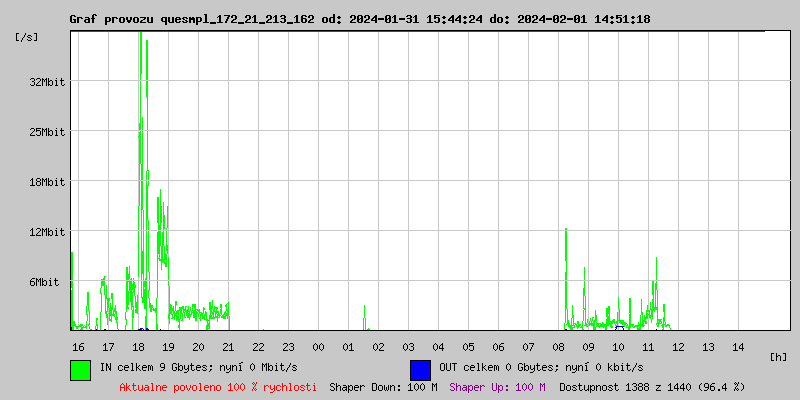The image size is (800, 400).
Task: Click hour 00 on the time axis
Action: coord(318,346)
